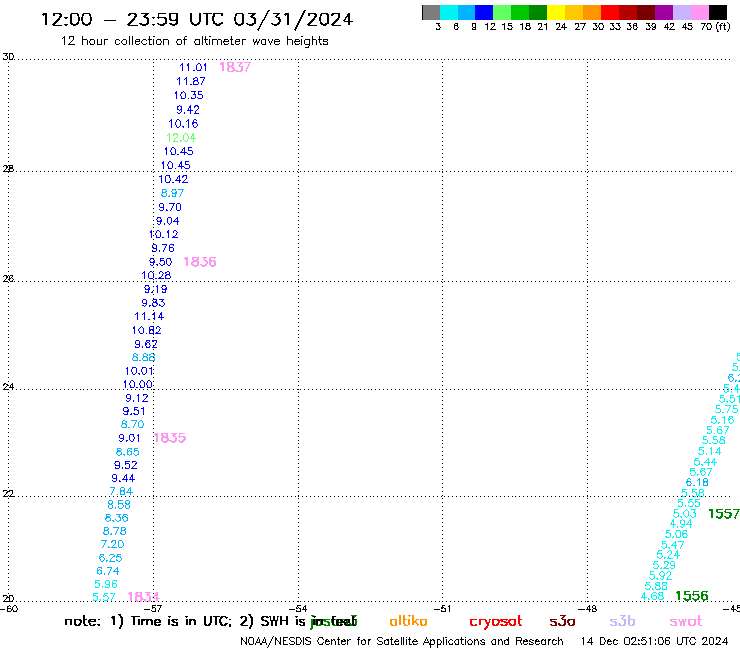Select wave height value 9.01
This screenshot has width=740, height=650.
[129, 438]
